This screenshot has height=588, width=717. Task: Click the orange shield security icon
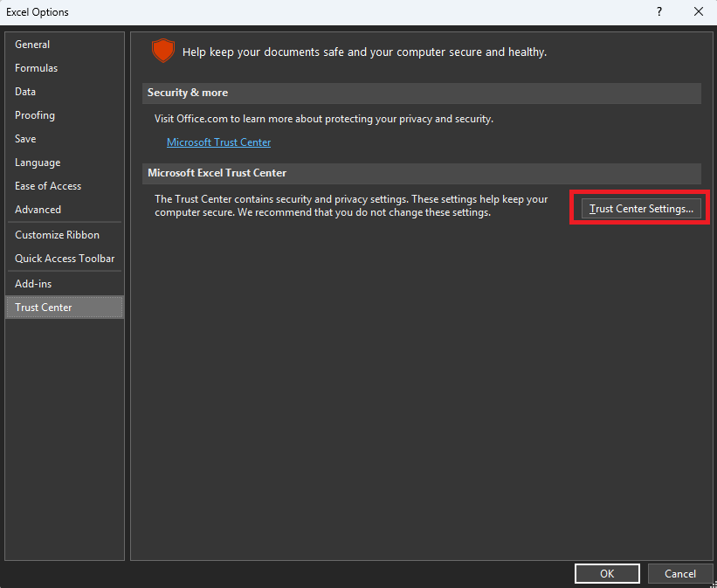pyautogui.click(x=162, y=51)
